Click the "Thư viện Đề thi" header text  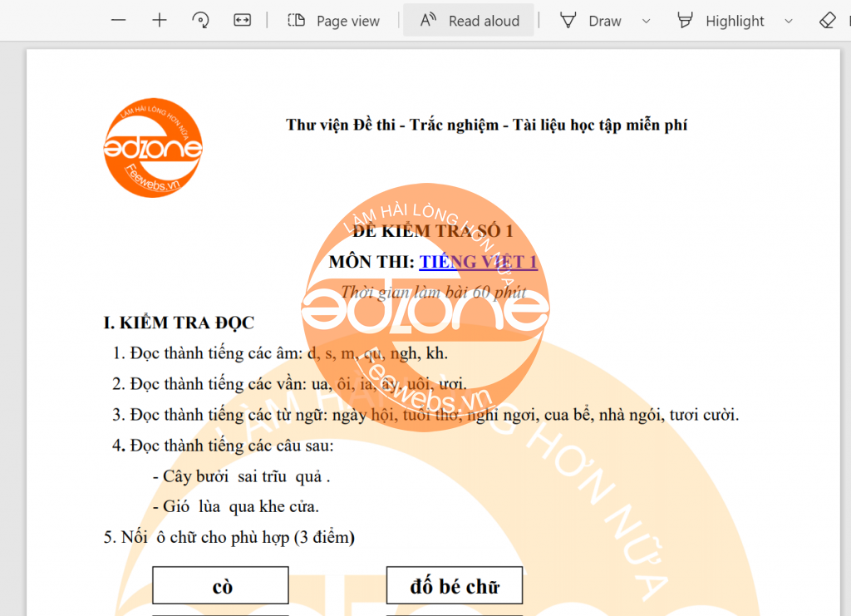[486, 125]
